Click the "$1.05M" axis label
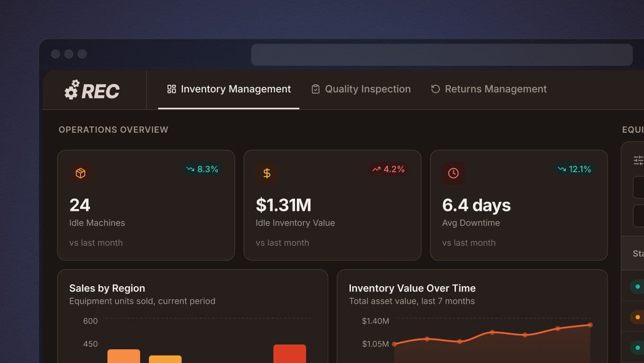 376,344
